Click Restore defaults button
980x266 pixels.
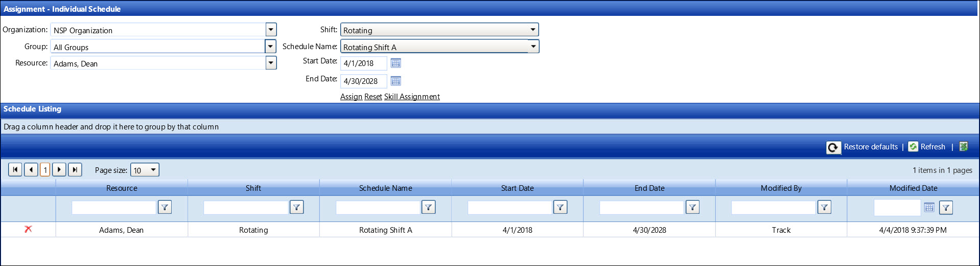(863, 147)
